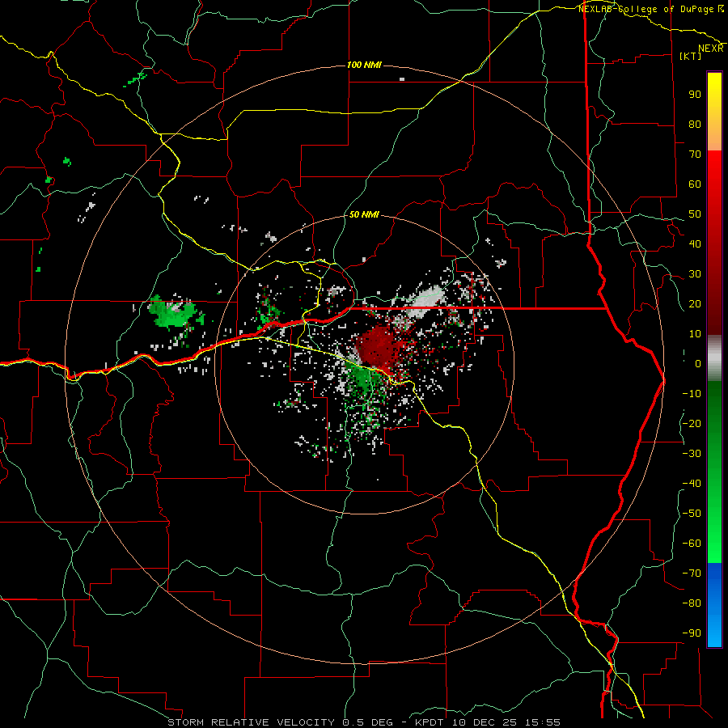Click the -50 knot scale label
Image resolution: width=728 pixels, height=728 pixels.
(692, 514)
